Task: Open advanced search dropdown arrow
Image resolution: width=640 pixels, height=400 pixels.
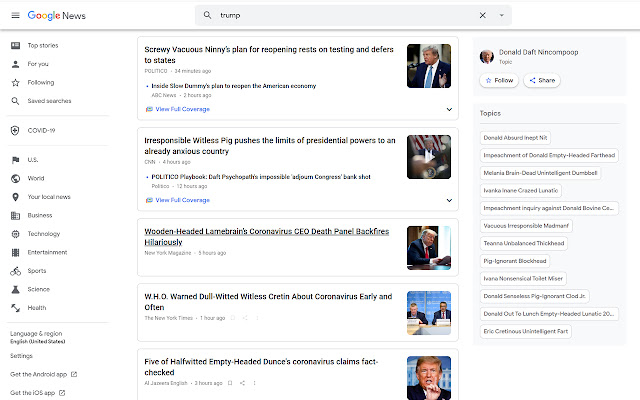Action: 502,15
